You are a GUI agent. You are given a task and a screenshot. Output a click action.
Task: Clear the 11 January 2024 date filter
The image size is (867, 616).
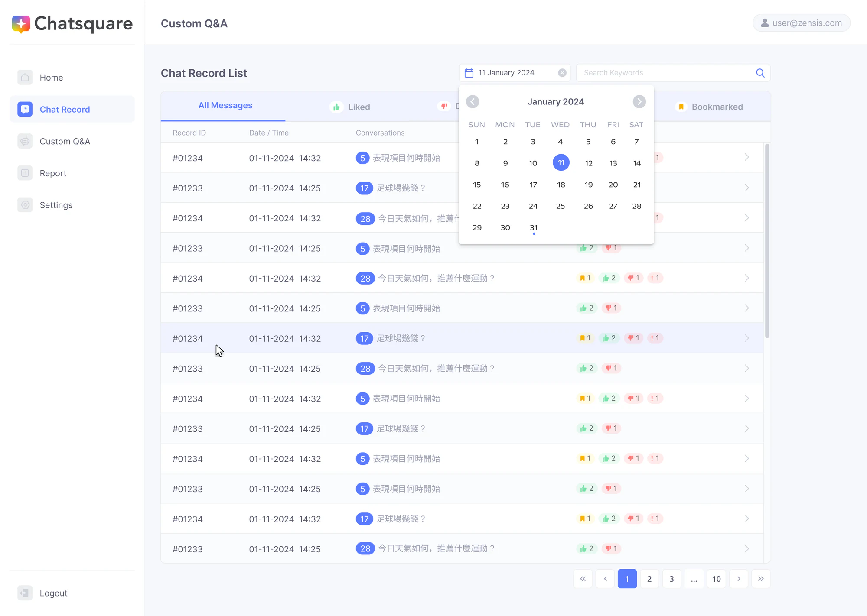click(562, 73)
